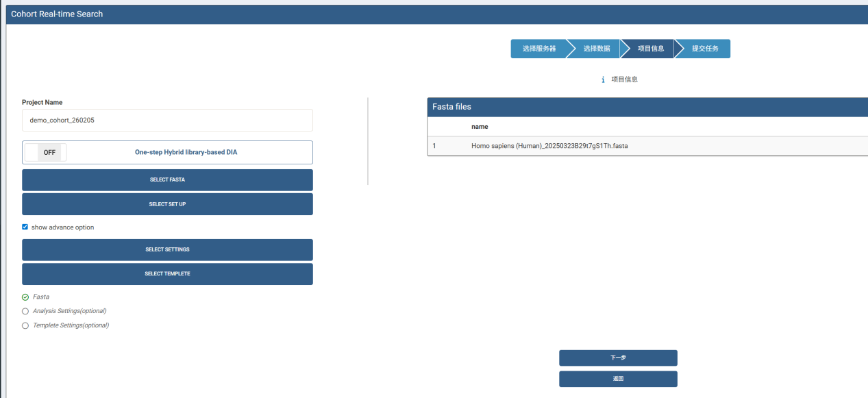
Task: Jump to the 提交任务 step
Action: pos(704,49)
